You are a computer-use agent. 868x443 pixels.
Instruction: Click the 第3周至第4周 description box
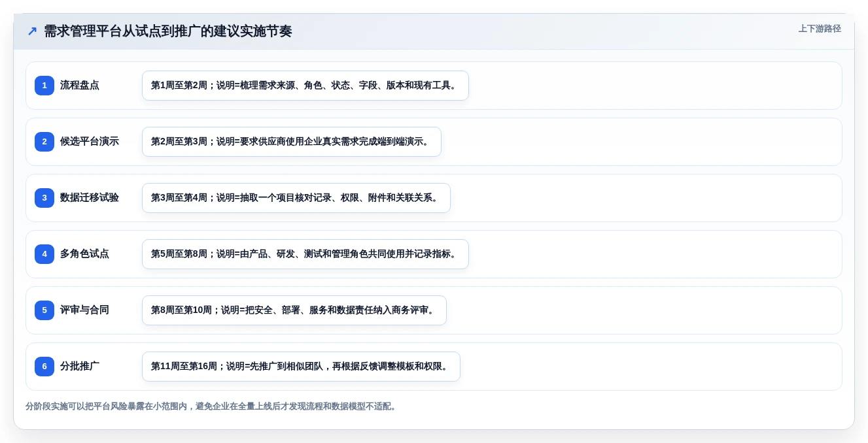(296, 198)
